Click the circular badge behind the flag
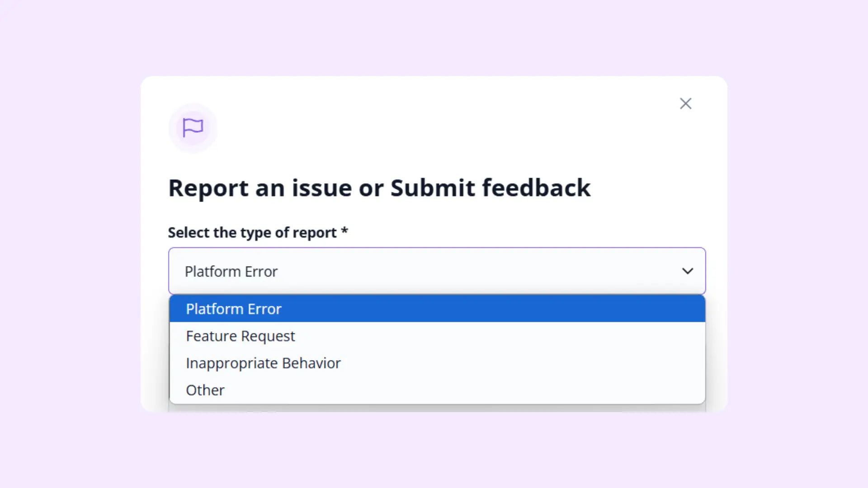The image size is (868, 488). pyautogui.click(x=193, y=128)
